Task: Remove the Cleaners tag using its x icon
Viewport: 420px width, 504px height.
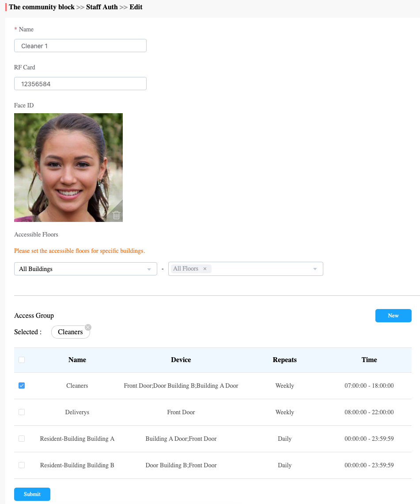Action: [x=88, y=327]
